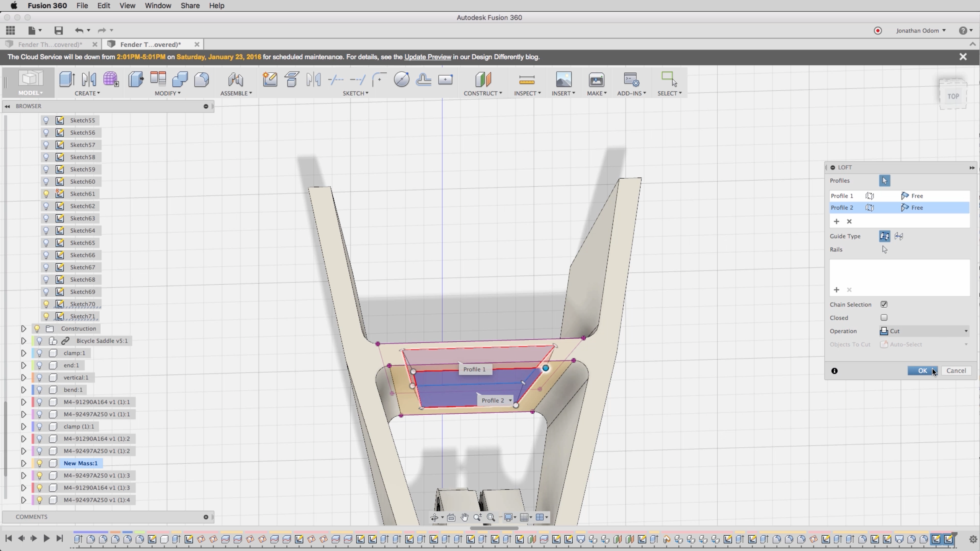The height and width of the screenshot is (551, 980).
Task: Expand the Construction folder
Action: point(23,328)
